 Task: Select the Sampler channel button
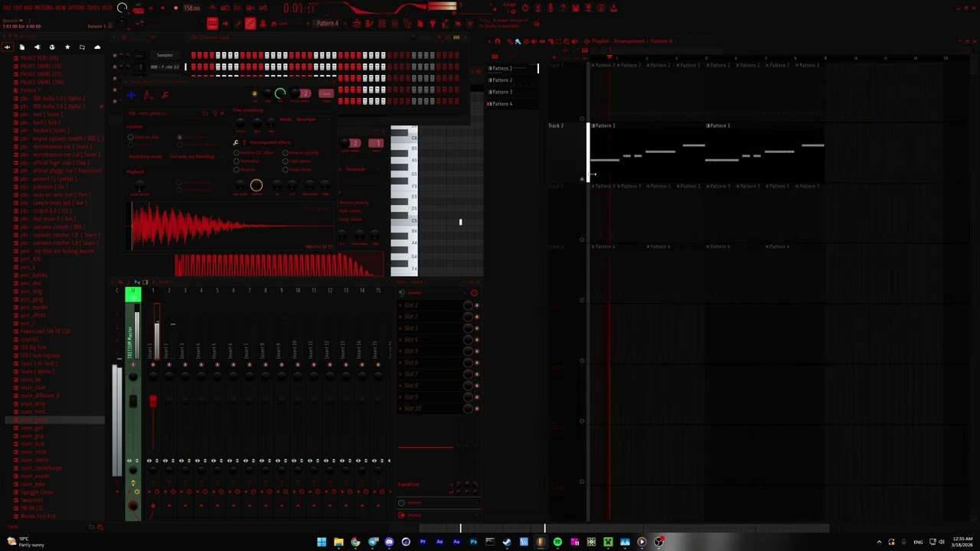(x=165, y=55)
